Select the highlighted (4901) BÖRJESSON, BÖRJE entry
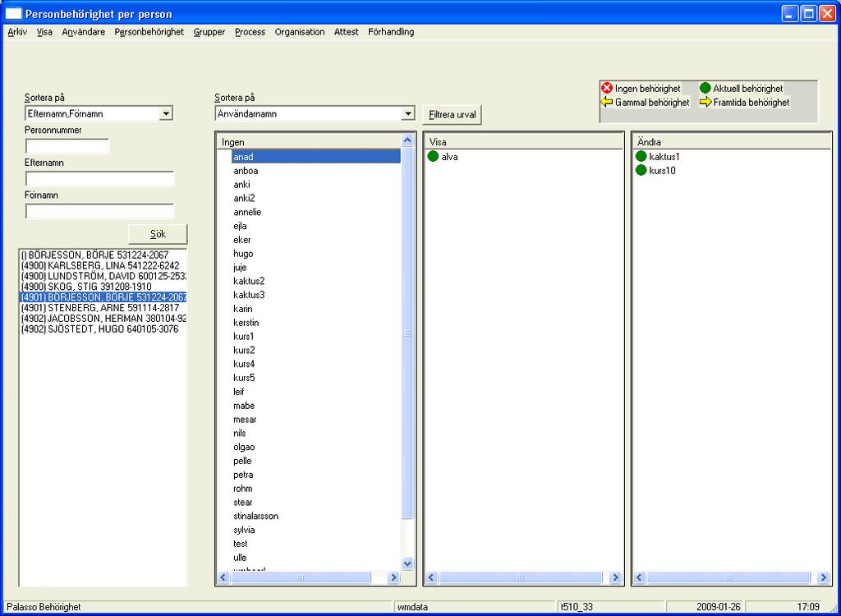841x616 pixels. click(x=103, y=297)
